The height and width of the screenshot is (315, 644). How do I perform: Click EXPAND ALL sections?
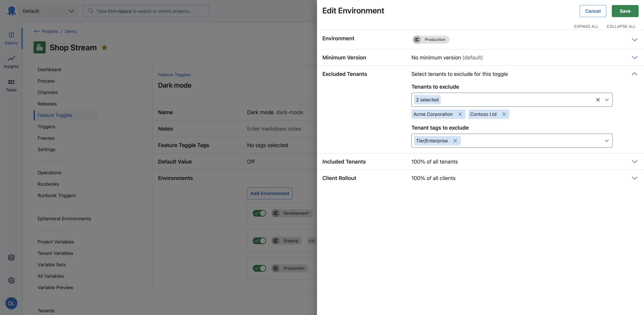click(586, 26)
